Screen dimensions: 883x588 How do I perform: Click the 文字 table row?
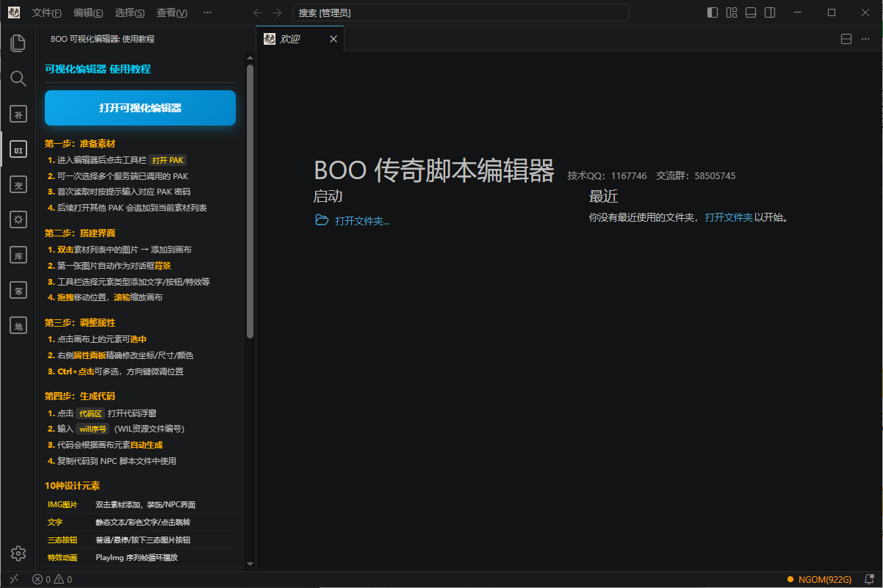click(140, 522)
